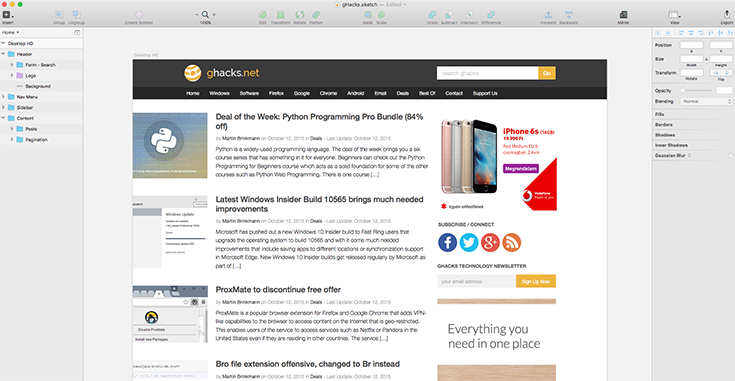Click the Facebook icon in sidebar
735x381 pixels.
click(447, 242)
